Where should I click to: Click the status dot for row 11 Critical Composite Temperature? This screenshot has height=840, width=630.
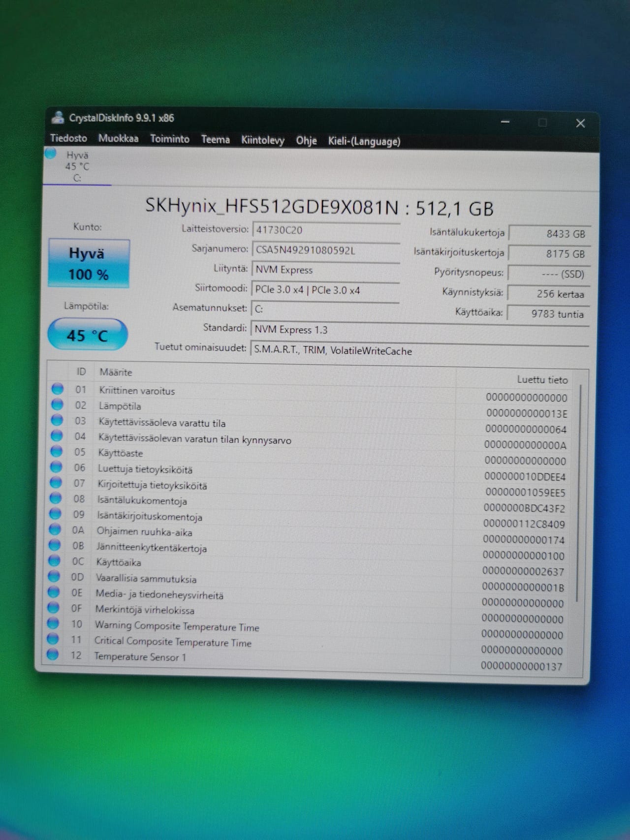point(53,639)
